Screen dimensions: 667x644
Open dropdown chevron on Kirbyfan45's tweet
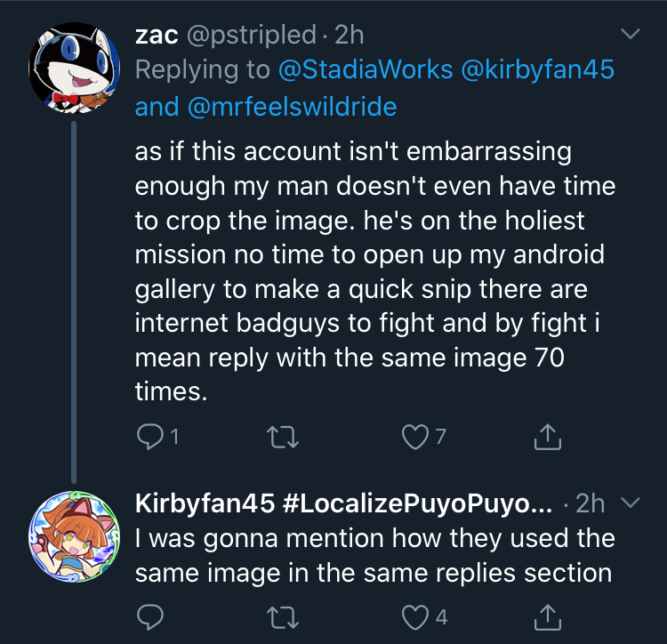pyautogui.click(x=631, y=503)
